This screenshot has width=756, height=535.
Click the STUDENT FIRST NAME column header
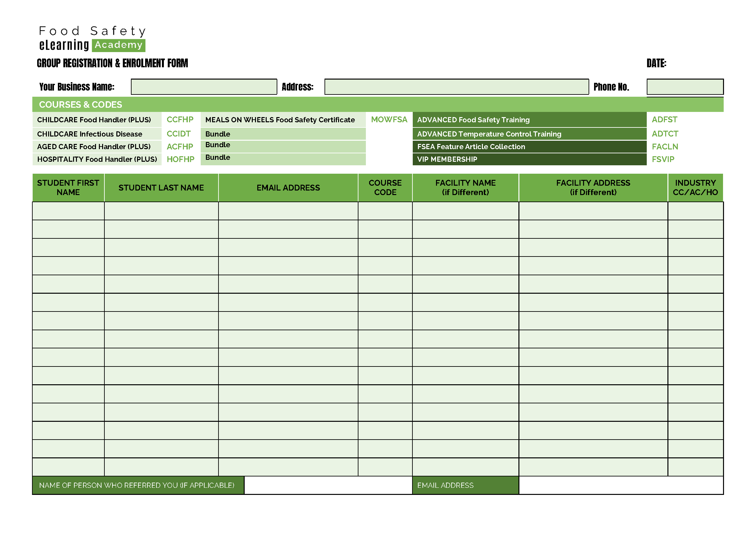pos(68,188)
